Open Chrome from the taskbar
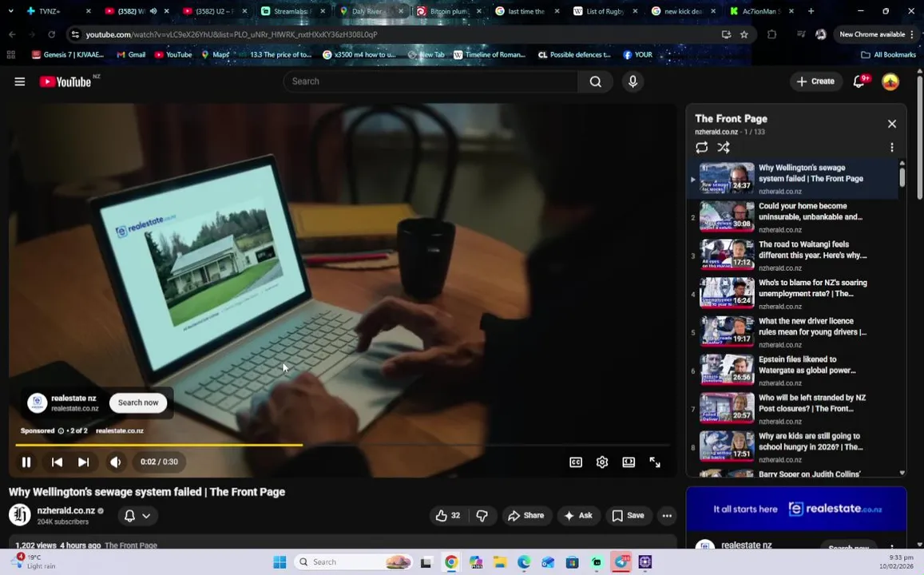Viewport: 924px width, 575px height. tap(450, 562)
